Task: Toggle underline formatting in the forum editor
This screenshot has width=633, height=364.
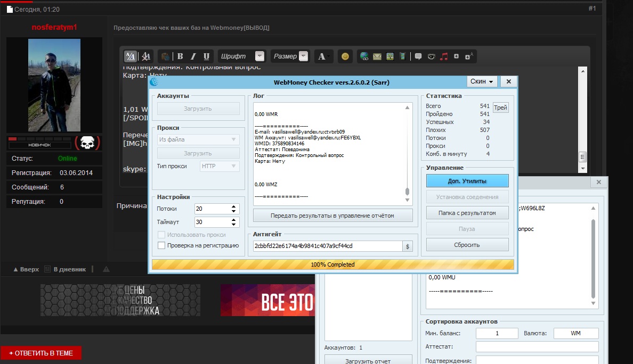Action: point(206,56)
